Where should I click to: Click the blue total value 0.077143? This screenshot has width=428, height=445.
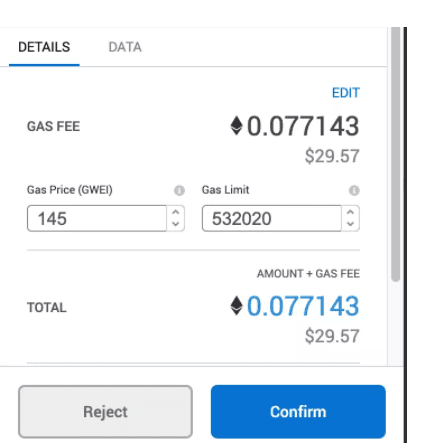[x=303, y=306]
